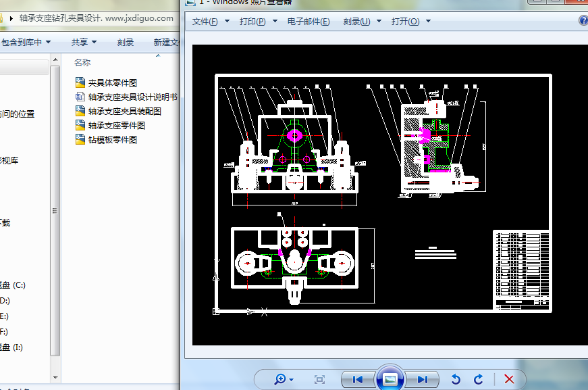Go to previous image in Photo Viewer
The width and height of the screenshot is (588, 390).
click(358, 379)
